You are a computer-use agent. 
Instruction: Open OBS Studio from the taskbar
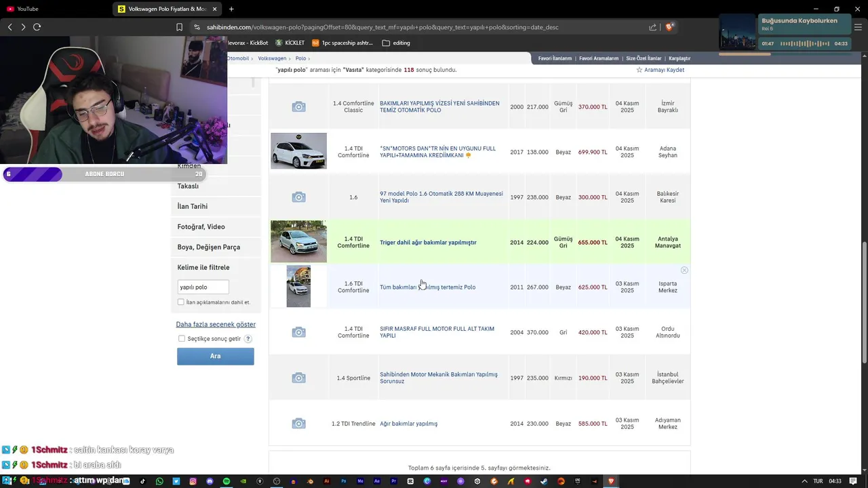pyautogui.click(x=277, y=481)
